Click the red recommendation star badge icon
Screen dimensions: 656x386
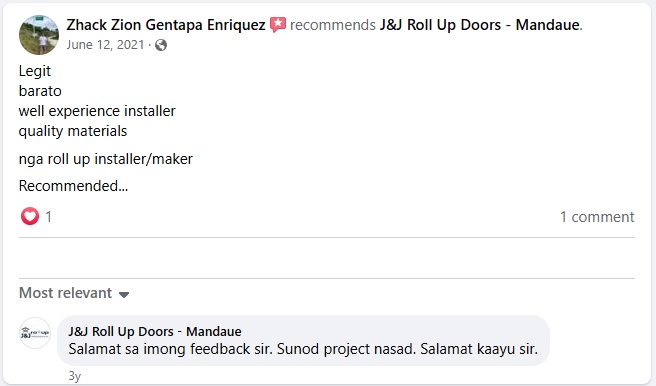point(278,25)
